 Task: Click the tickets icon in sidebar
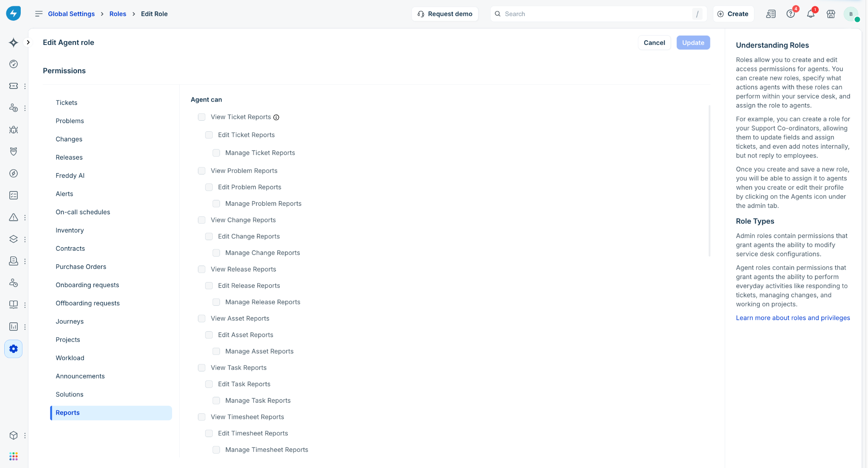14,86
